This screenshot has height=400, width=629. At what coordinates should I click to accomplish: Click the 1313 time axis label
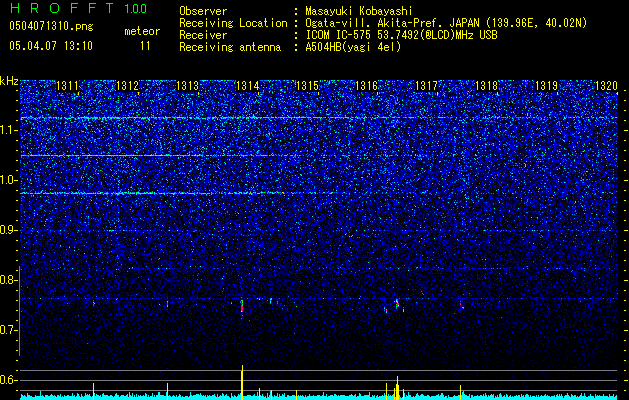(187, 86)
